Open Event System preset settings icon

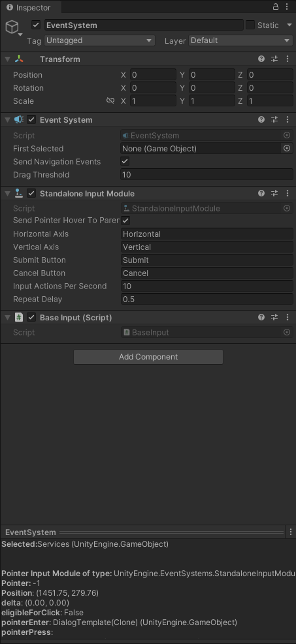tap(274, 120)
